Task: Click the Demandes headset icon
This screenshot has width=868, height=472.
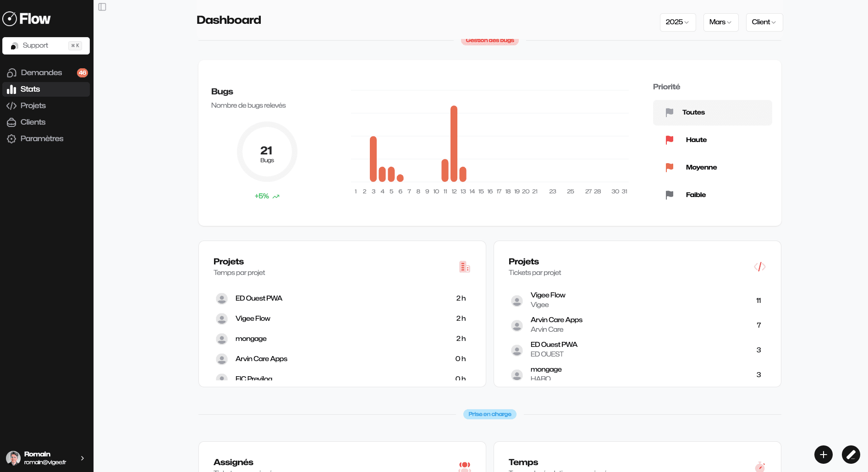Action: pyautogui.click(x=11, y=72)
